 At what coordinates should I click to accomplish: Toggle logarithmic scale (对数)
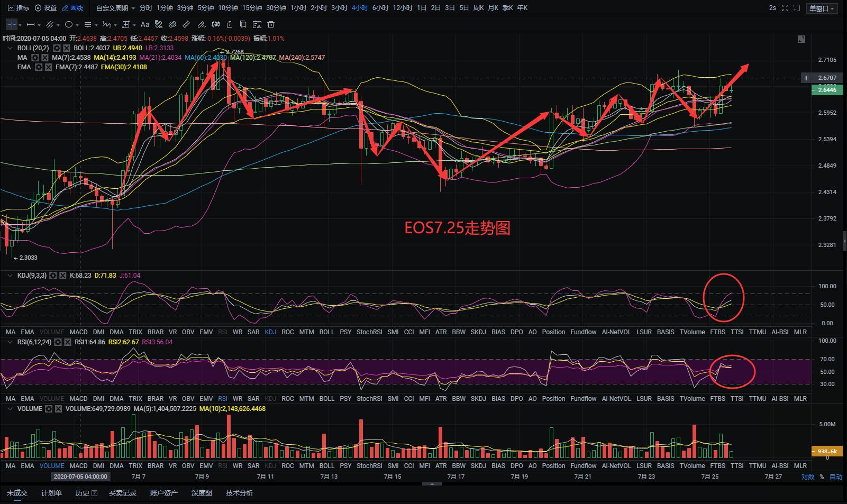[x=807, y=477]
